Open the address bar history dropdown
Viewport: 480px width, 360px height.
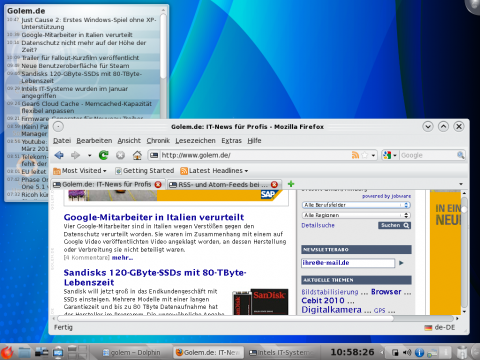[373, 155]
